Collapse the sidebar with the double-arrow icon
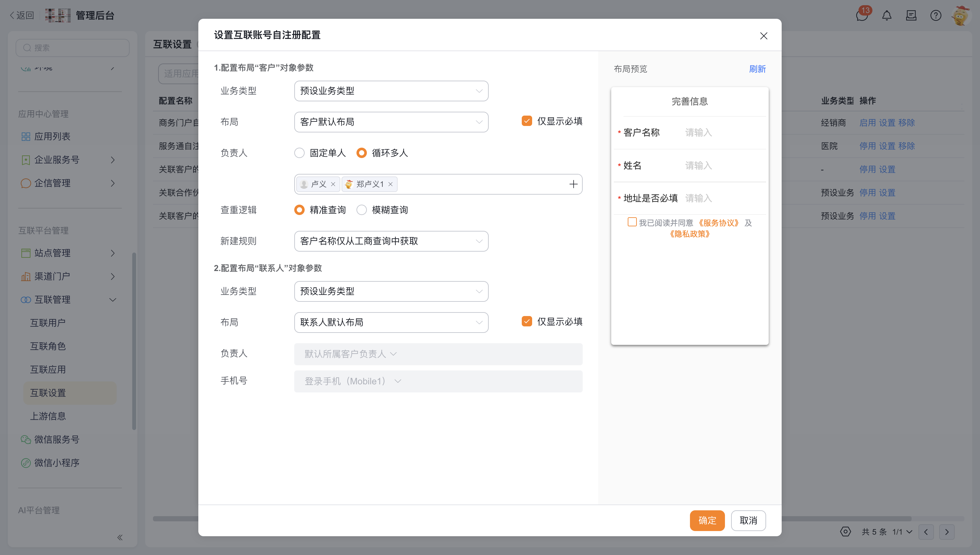Screen dimensions: 980x555 click(120, 538)
